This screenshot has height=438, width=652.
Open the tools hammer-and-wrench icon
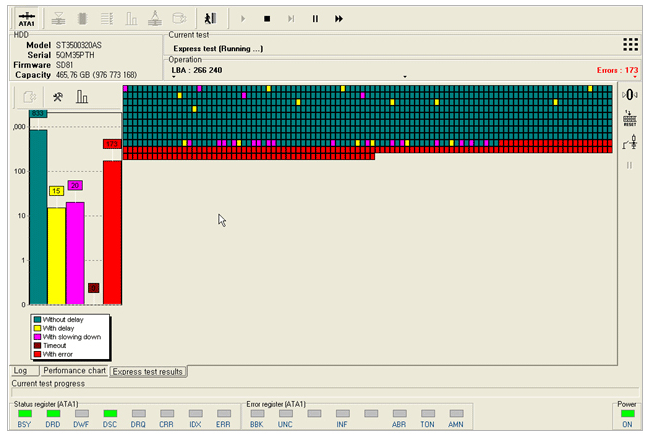[x=58, y=97]
